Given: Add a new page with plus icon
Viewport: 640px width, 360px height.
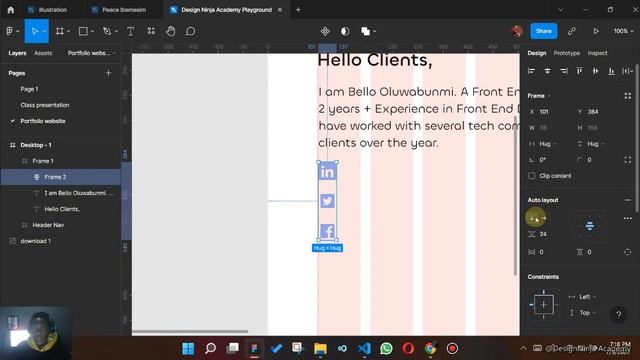Looking at the screenshot, I should click(108, 73).
